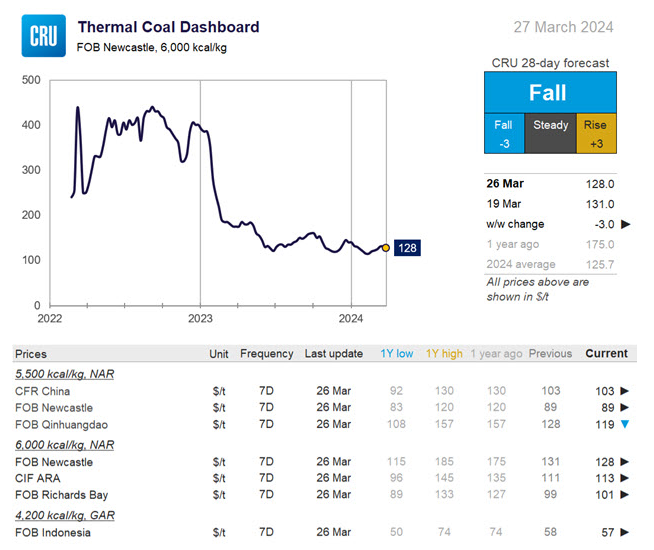Click the large Fall forecast banner
654x550 pixels.
tap(549, 93)
